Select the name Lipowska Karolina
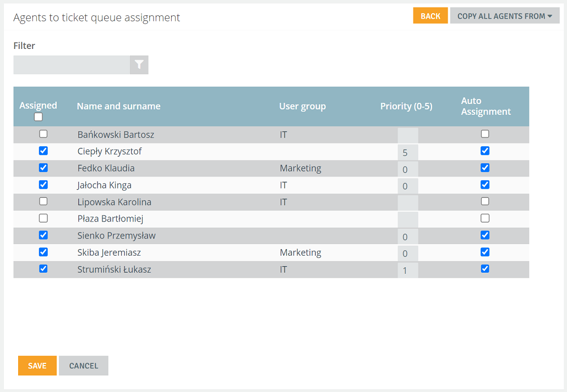Viewport: 567px width, 392px height. [115, 202]
